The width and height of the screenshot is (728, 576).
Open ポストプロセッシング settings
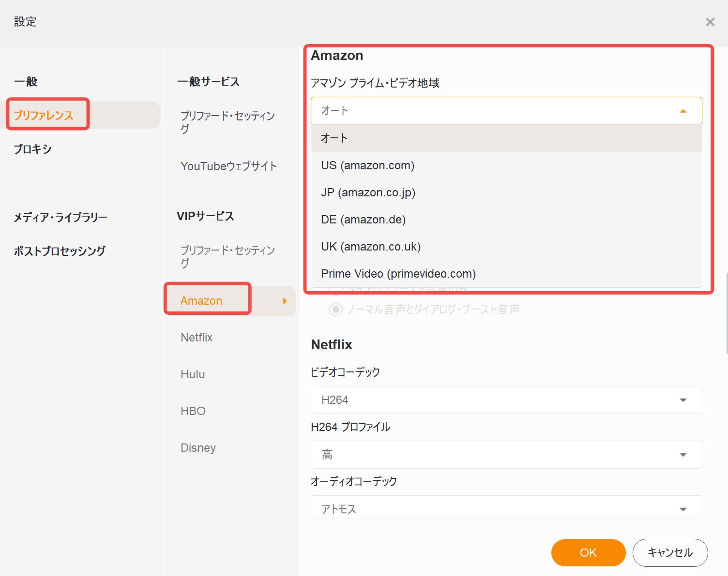60,251
